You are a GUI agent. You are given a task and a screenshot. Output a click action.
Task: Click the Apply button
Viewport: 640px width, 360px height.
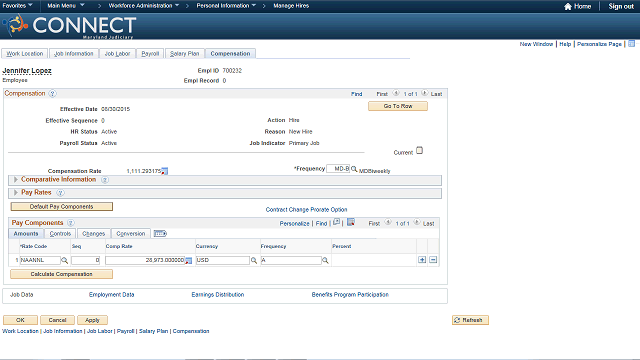pos(92,320)
